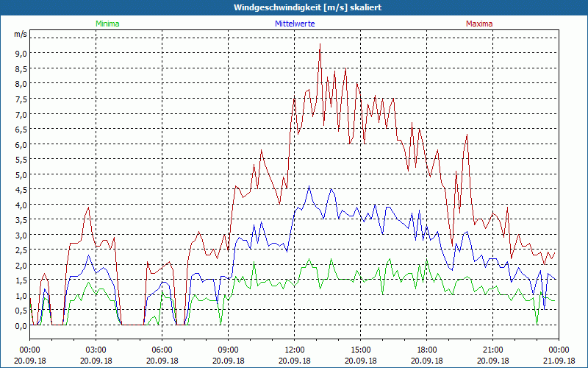Click the 21.09.18 date label
This screenshot has width=588, height=368.
[x=559, y=361]
